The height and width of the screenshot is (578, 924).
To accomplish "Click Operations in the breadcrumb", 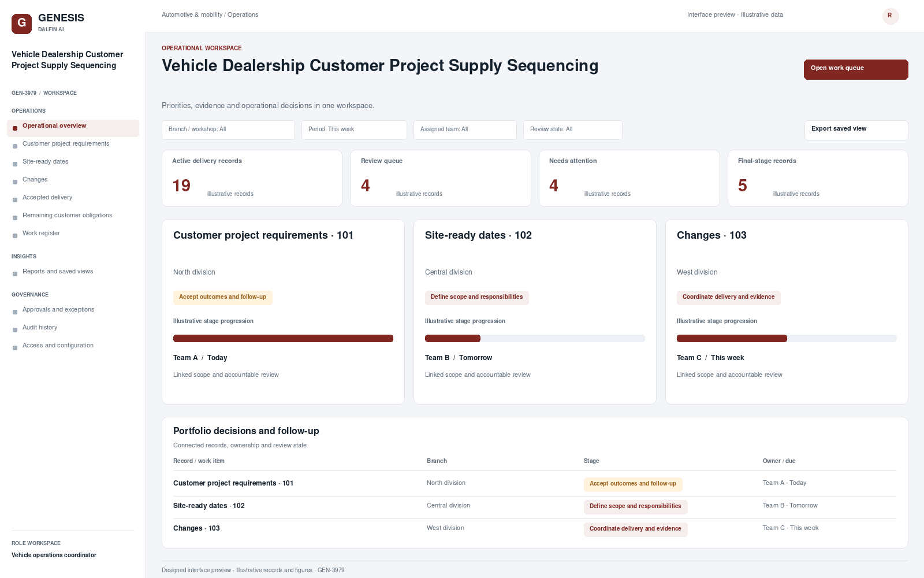I will coord(243,15).
